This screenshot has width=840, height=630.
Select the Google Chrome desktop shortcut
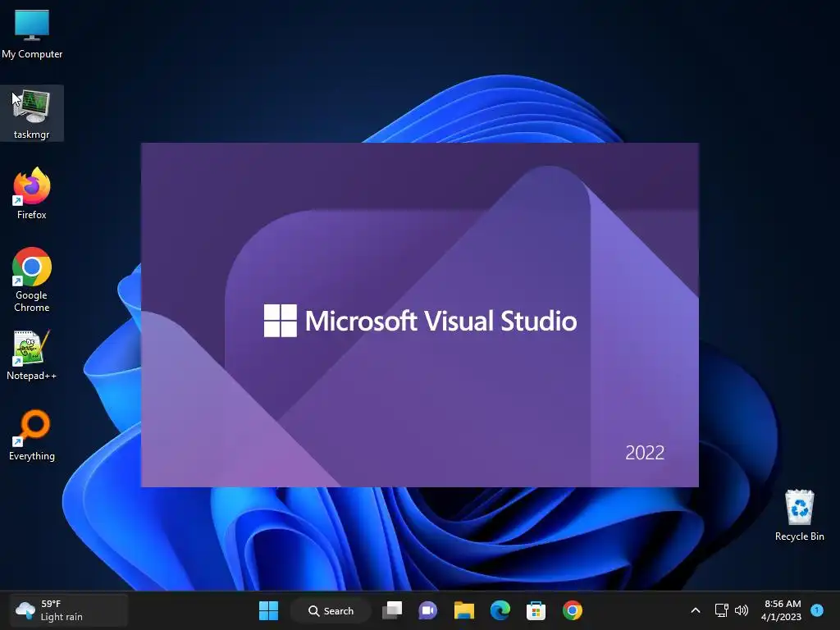pyautogui.click(x=32, y=280)
